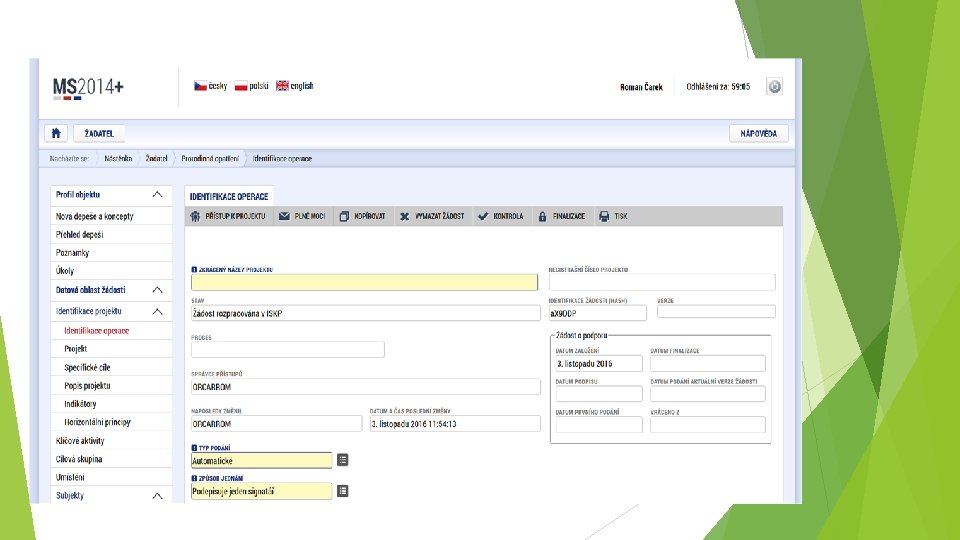
Task: Collapse Identifikace projektu tree group
Action: pos(157,312)
